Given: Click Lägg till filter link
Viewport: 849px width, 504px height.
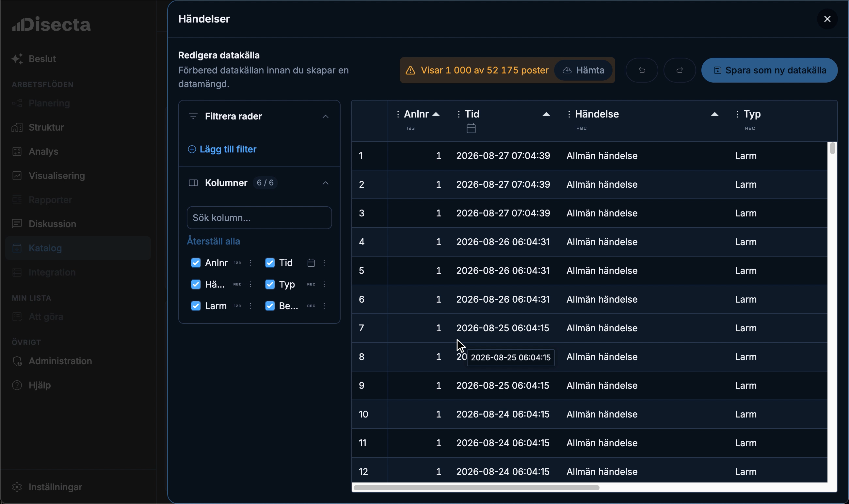Looking at the screenshot, I should (222, 150).
